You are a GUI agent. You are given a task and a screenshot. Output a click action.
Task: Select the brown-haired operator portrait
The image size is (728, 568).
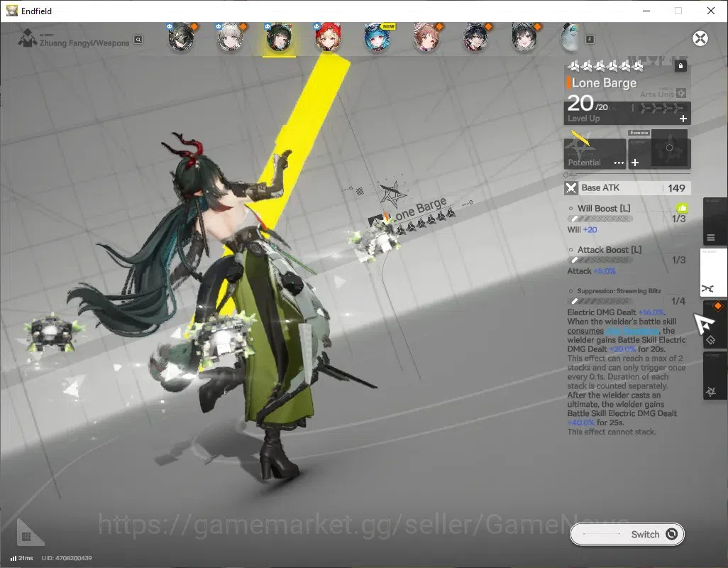pos(426,38)
